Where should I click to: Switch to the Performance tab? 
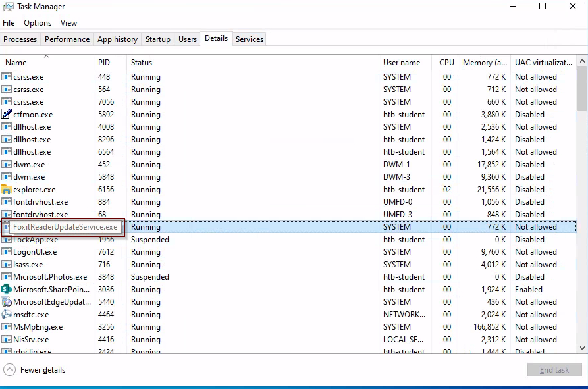(x=67, y=39)
